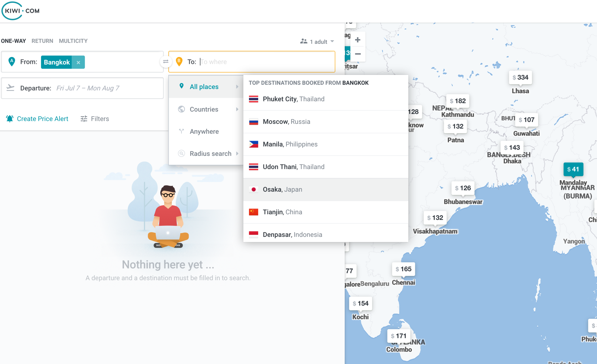
Task: Click the $334 Lhasa map price tag
Action: click(x=520, y=78)
